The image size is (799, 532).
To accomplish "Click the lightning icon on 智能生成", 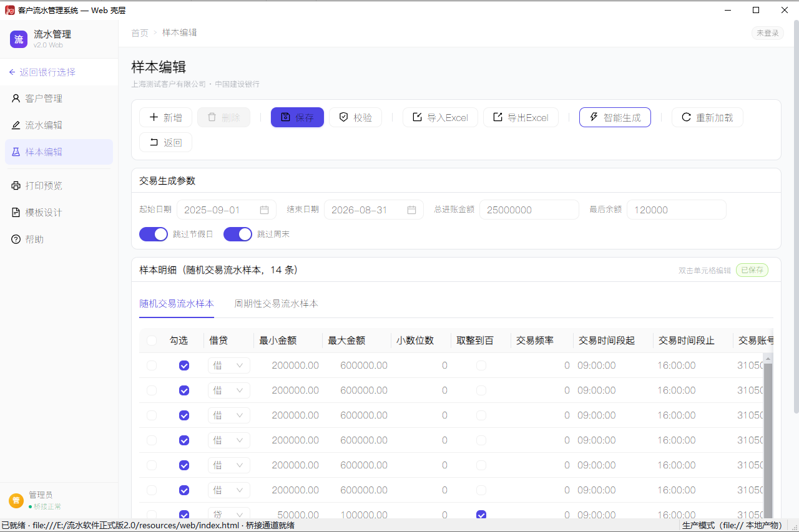I will tap(594, 117).
